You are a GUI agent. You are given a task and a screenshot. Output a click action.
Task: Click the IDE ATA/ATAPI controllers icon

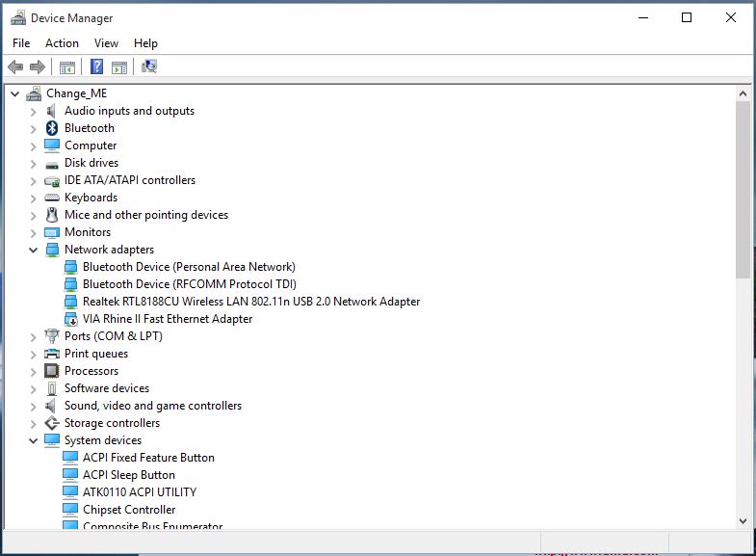click(x=52, y=181)
